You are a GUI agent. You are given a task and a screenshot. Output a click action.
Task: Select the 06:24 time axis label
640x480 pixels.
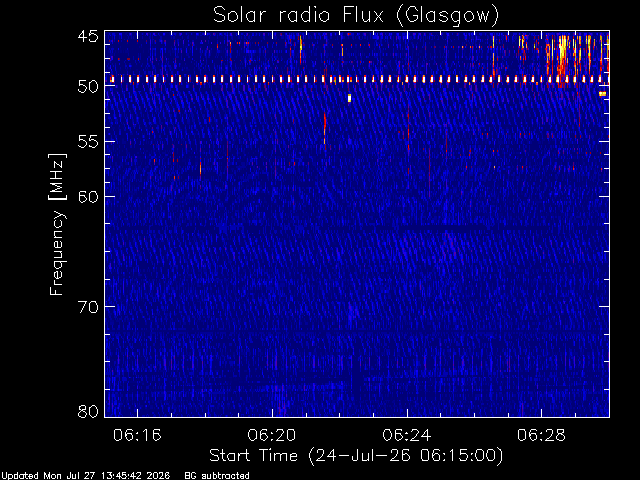click(x=407, y=435)
